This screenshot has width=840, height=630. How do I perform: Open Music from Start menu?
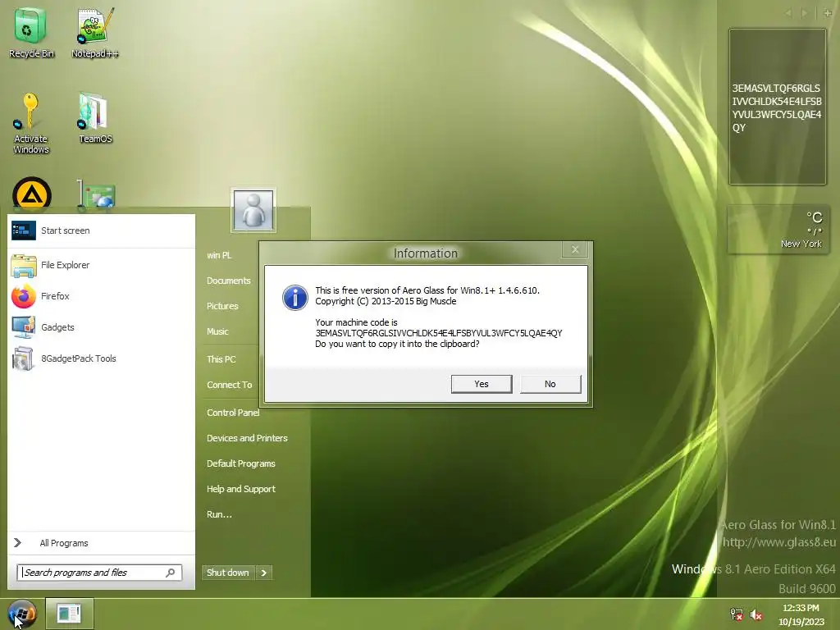[217, 331]
